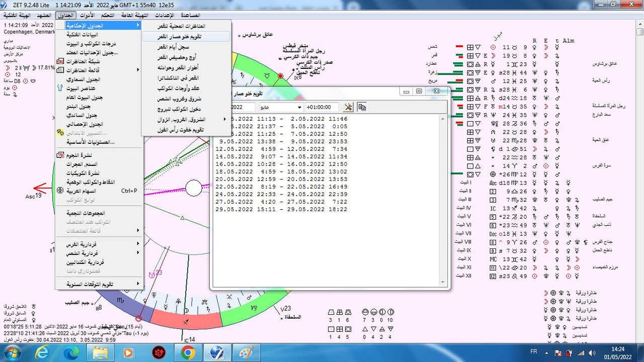Select المستويات الأساسية entry
Viewport: 644px width, 362px height.
[99, 142]
